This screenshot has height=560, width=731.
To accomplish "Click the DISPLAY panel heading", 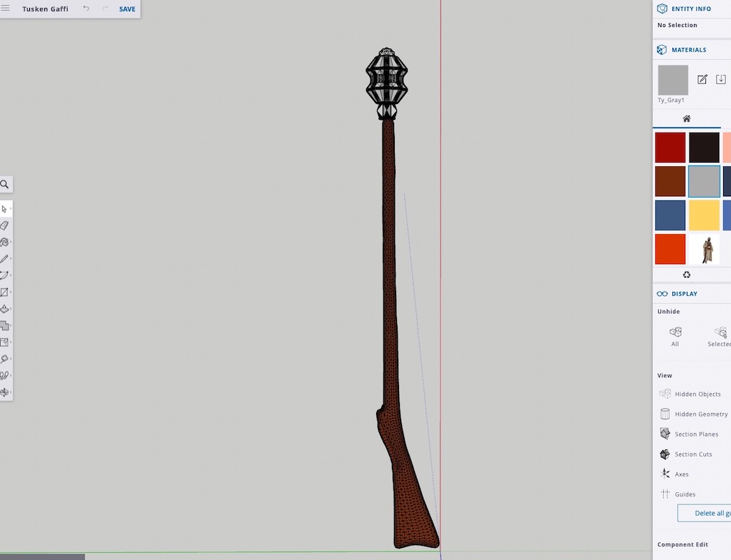I will [685, 294].
